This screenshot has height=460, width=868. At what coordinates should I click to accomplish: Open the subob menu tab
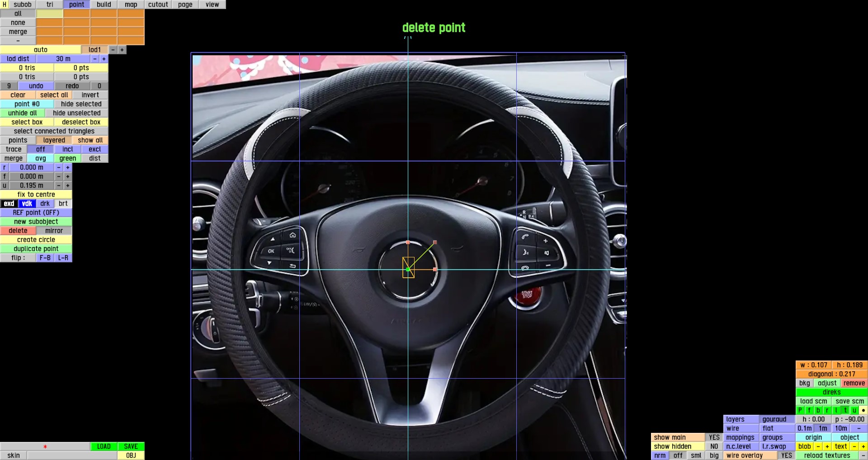pyautogui.click(x=23, y=5)
